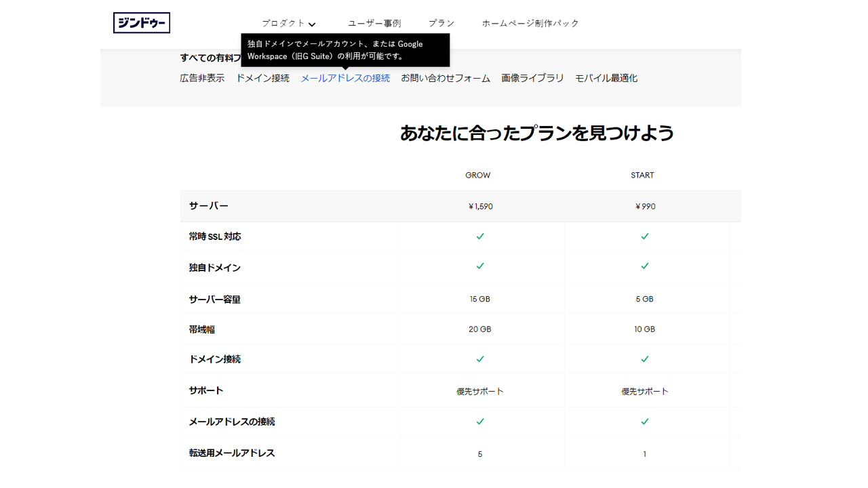Click the ¥990 START price
The height and width of the screenshot is (488, 868).
tap(646, 206)
